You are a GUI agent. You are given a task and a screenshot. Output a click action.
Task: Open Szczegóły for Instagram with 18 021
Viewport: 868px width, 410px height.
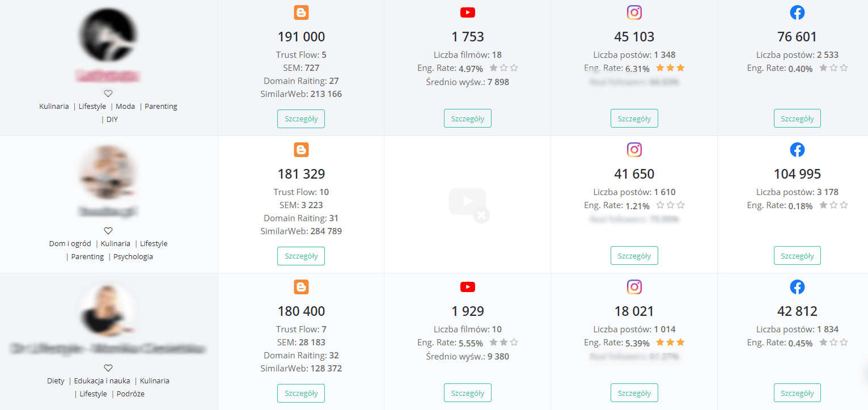tap(634, 393)
